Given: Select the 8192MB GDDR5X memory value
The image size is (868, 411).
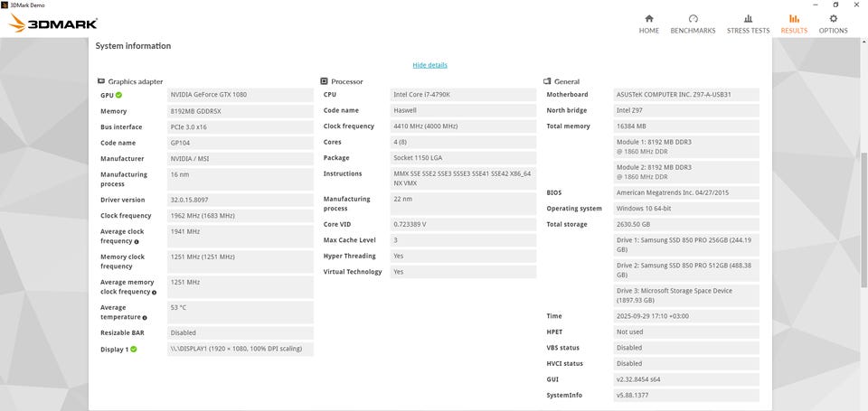Looking at the screenshot, I should (x=241, y=111).
